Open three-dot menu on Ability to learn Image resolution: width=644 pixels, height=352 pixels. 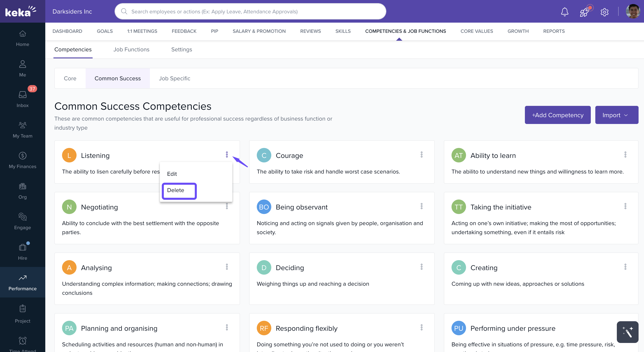tap(625, 155)
